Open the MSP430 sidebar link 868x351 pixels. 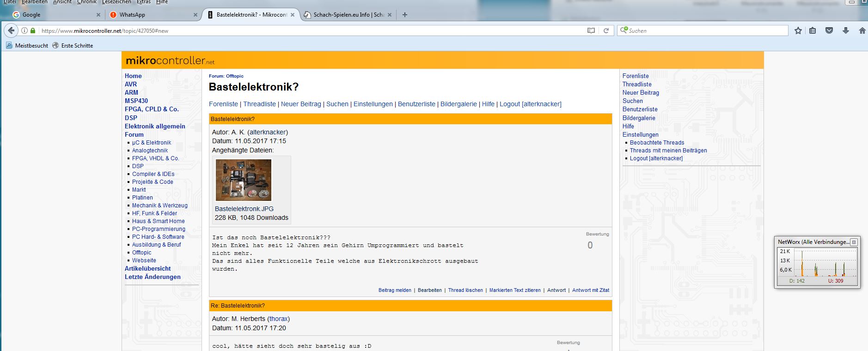[x=136, y=101]
